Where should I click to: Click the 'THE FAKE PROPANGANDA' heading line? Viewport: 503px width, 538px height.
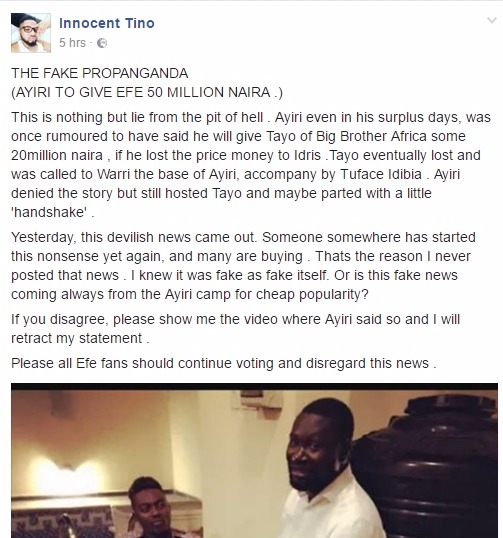tap(100, 73)
